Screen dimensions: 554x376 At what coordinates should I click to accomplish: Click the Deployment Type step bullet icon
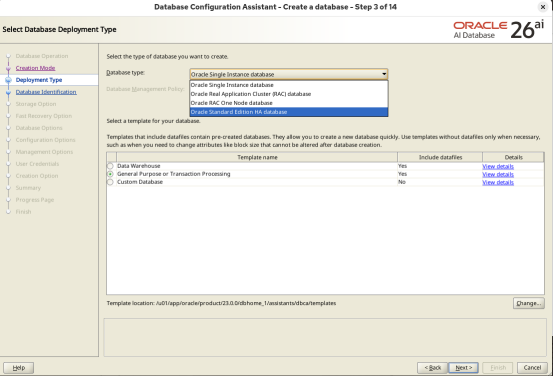pyautogui.click(x=8, y=80)
